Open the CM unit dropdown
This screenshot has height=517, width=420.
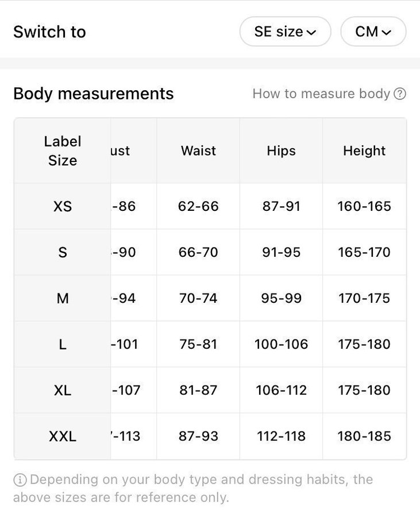point(373,32)
